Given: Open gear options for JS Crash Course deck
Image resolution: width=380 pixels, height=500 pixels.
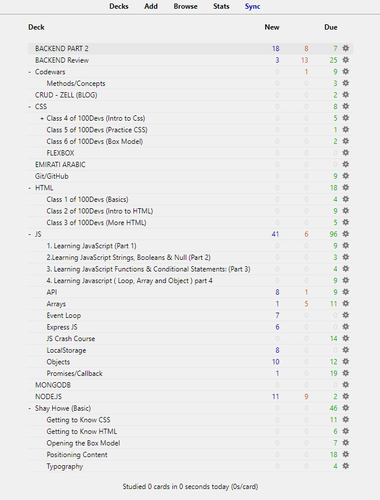Looking at the screenshot, I should [x=346, y=338].
